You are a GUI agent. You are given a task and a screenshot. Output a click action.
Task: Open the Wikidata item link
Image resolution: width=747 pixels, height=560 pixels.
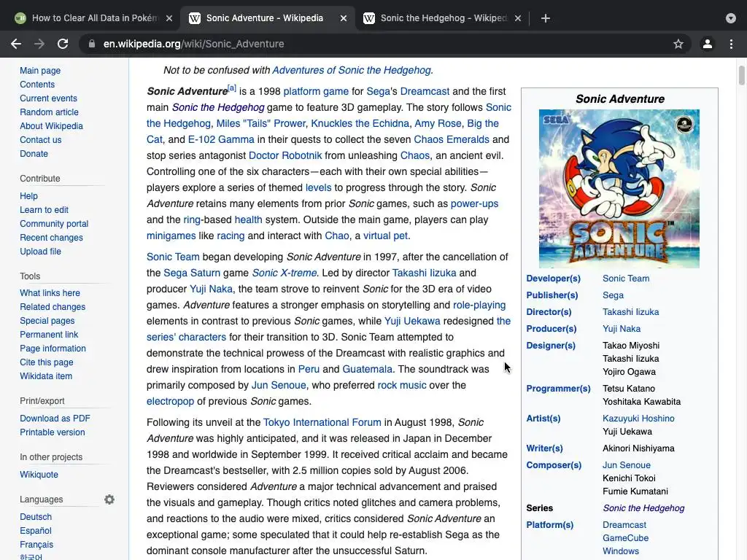[46, 376]
